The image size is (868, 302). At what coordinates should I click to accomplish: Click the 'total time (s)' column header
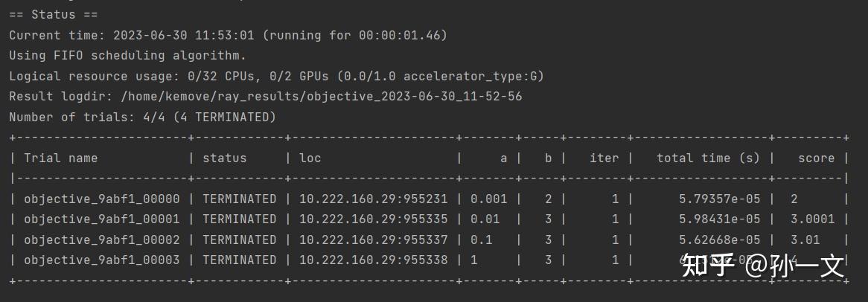708,158
